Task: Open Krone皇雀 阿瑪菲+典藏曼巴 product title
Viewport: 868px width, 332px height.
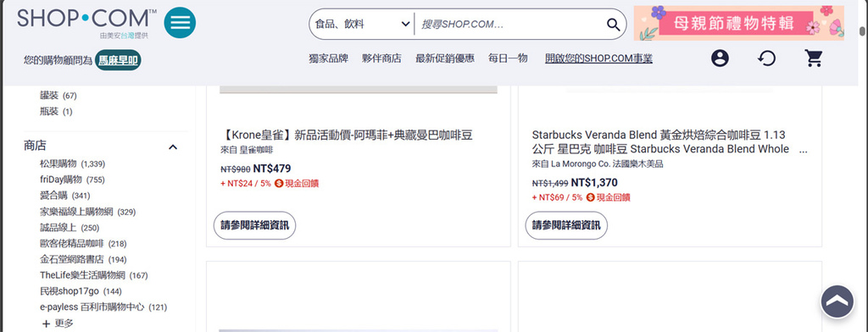Action: pyautogui.click(x=347, y=135)
